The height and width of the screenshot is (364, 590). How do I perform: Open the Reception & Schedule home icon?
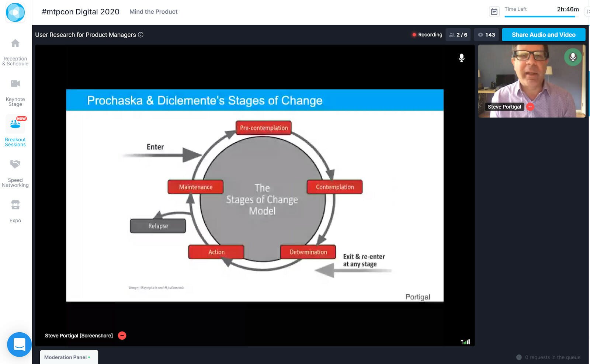pos(15,44)
